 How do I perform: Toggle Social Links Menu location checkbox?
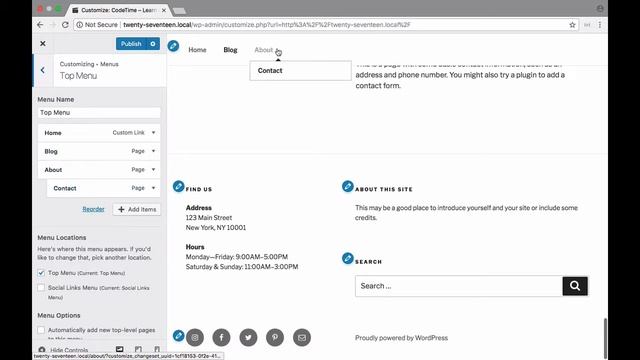(41, 288)
